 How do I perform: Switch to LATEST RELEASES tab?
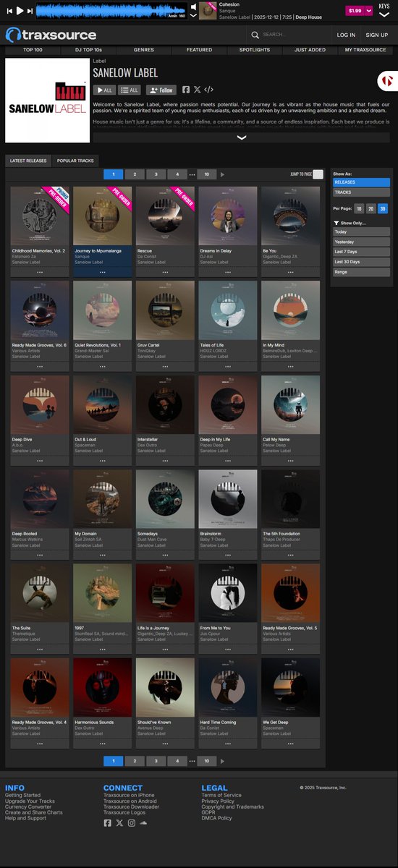click(28, 161)
